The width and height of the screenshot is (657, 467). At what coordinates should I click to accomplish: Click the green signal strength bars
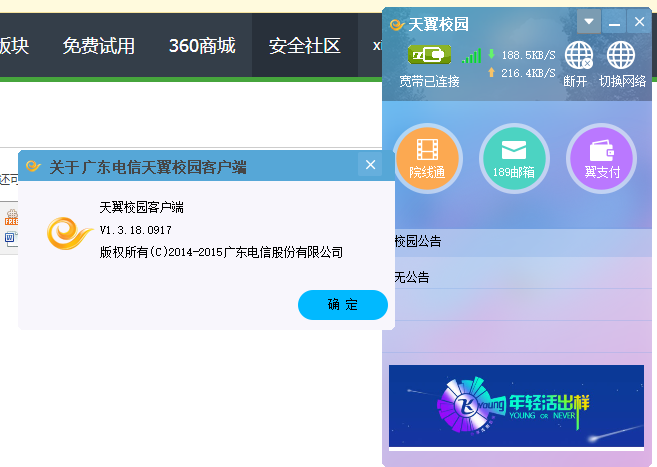(x=471, y=56)
